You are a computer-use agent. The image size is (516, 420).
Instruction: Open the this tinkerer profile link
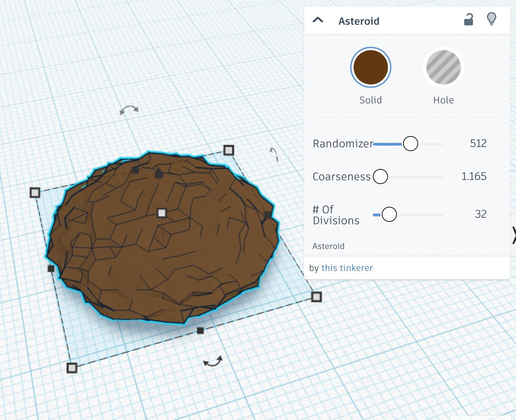347,268
